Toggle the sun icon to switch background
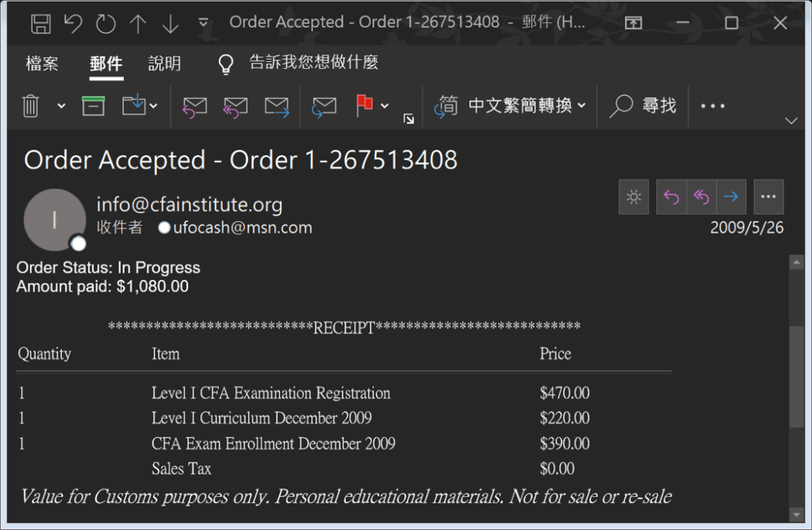 click(x=634, y=197)
